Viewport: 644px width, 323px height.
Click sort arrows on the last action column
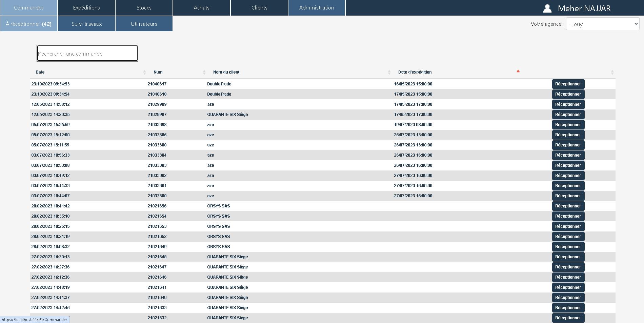612,72
